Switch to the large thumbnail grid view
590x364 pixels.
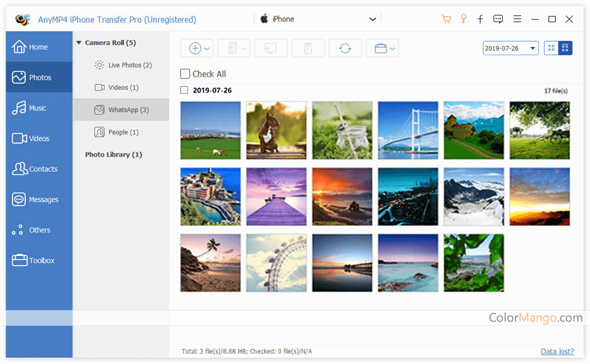point(551,48)
